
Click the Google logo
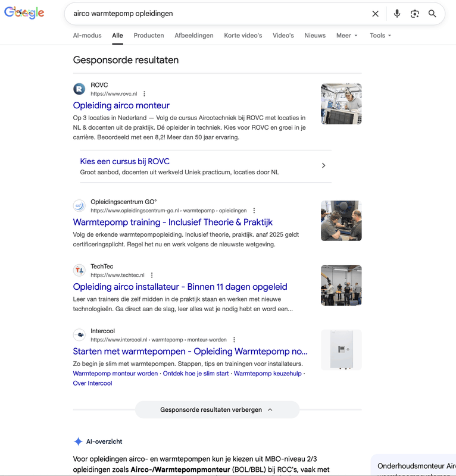(x=24, y=12)
